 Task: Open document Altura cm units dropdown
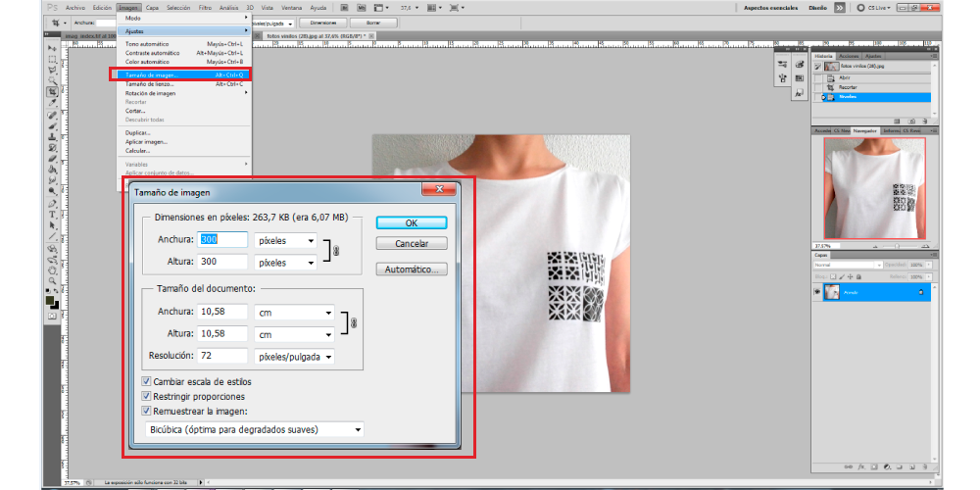294,334
